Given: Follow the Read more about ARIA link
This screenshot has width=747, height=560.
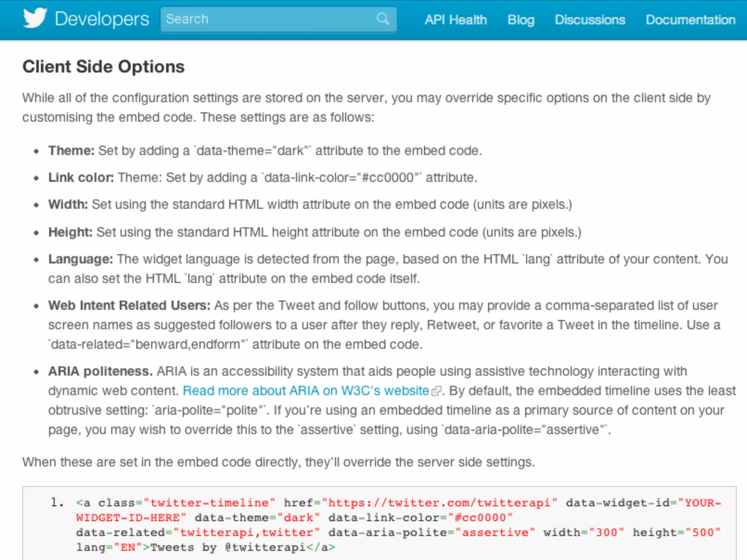Looking at the screenshot, I should click(306, 390).
